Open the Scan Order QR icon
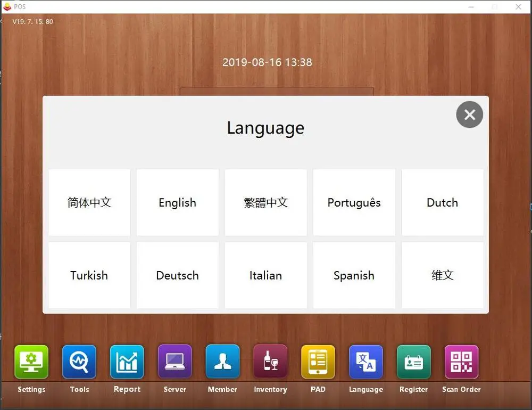 [x=461, y=362]
